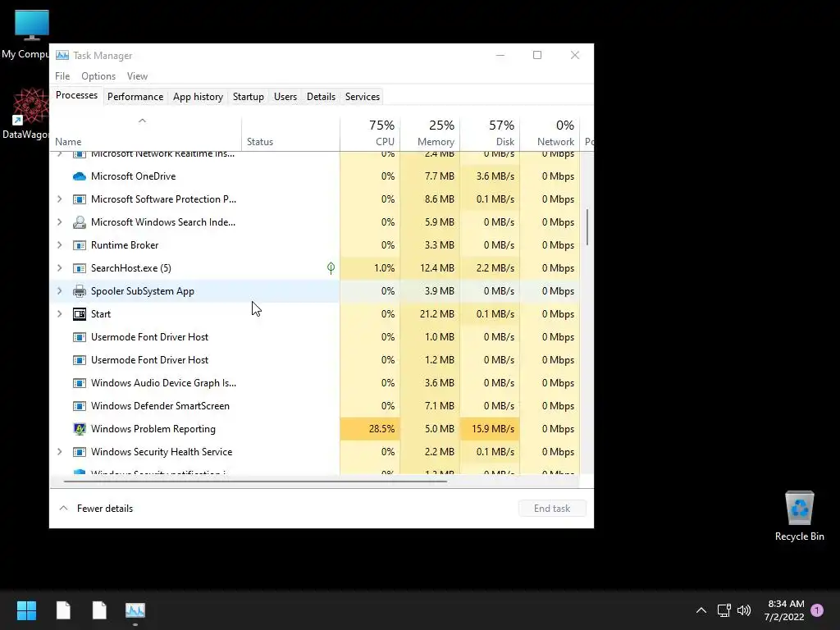The width and height of the screenshot is (840, 630).
Task: Sort by the Network column header
Action: [550, 133]
